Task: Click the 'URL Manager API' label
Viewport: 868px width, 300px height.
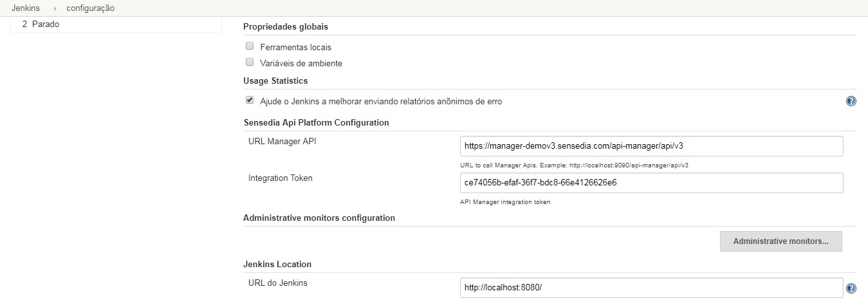Action: 282,142
